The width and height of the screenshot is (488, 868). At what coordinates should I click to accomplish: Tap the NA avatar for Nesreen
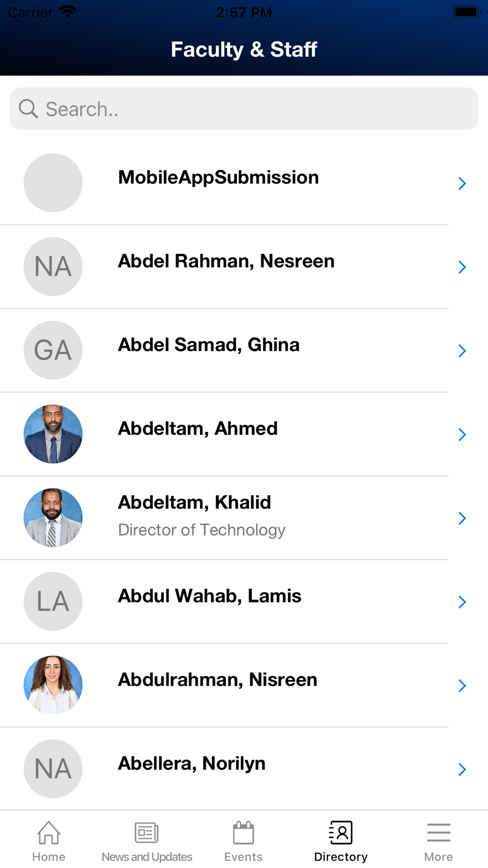click(x=53, y=267)
